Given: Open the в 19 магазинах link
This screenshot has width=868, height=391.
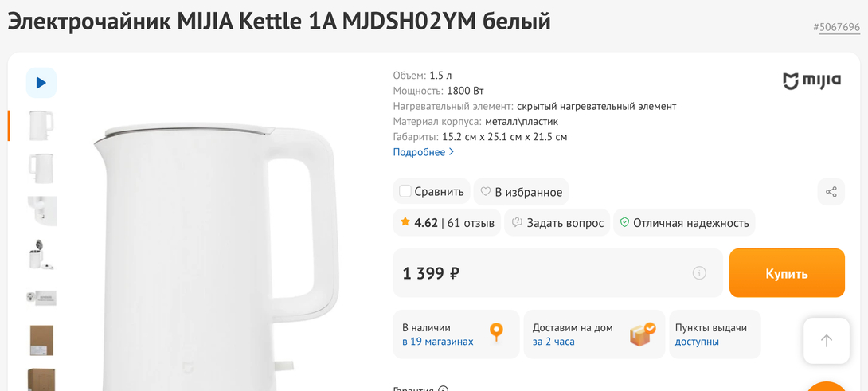Looking at the screenshot, I should pyautogui.click(x=437, y=342).
